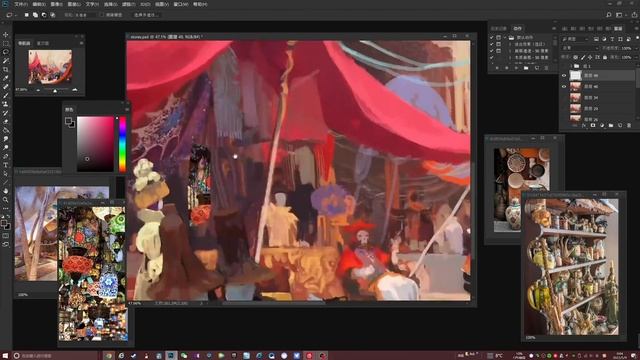Click Subtract from selection option icon

click(x=44, y=15)
